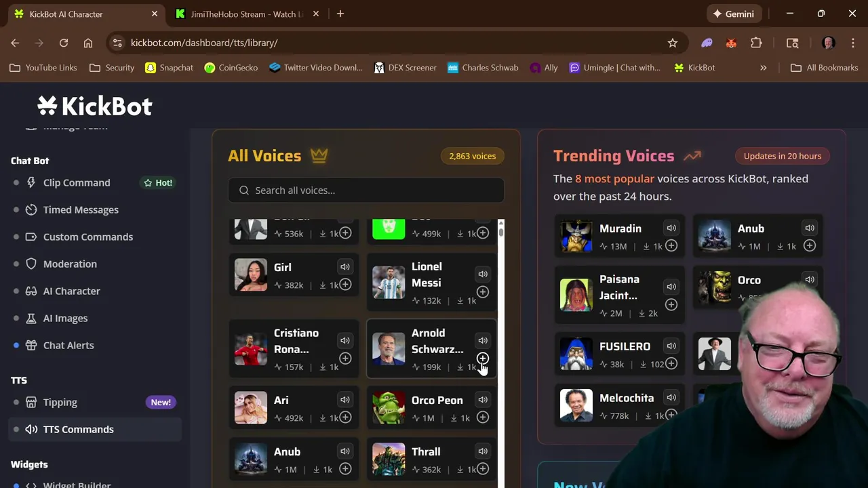Click the KickBot logo
This screenshot has width=868, height=488.
click(95, 106)
